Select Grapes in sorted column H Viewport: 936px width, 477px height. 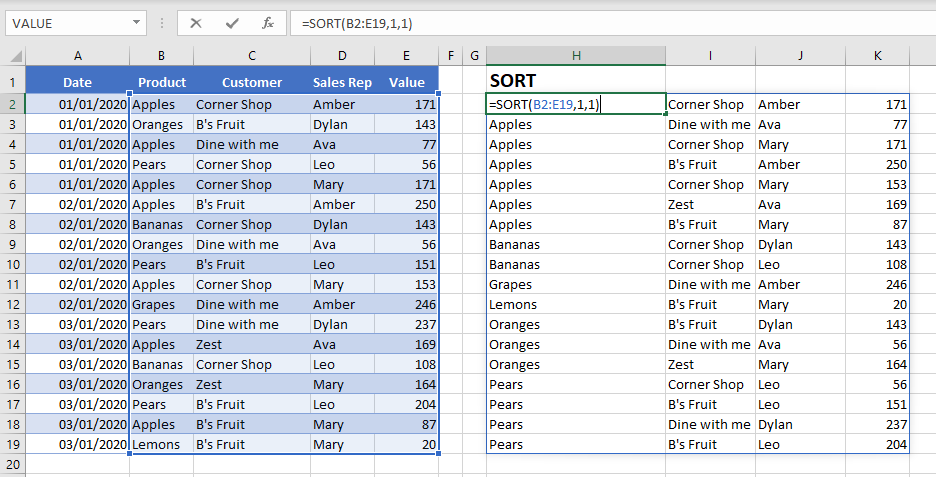click(x=576, y=285)
